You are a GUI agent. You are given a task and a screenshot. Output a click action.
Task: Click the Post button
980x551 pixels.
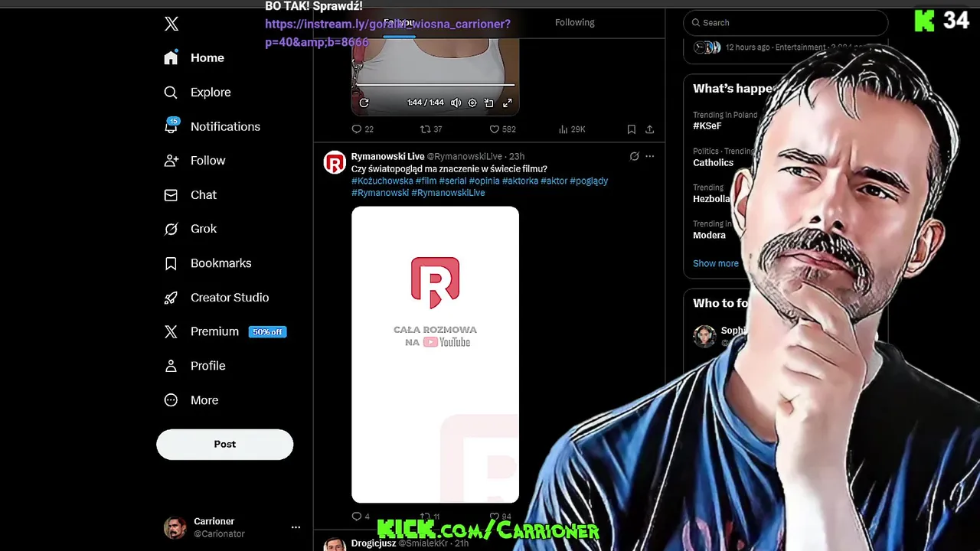point(225,445)
